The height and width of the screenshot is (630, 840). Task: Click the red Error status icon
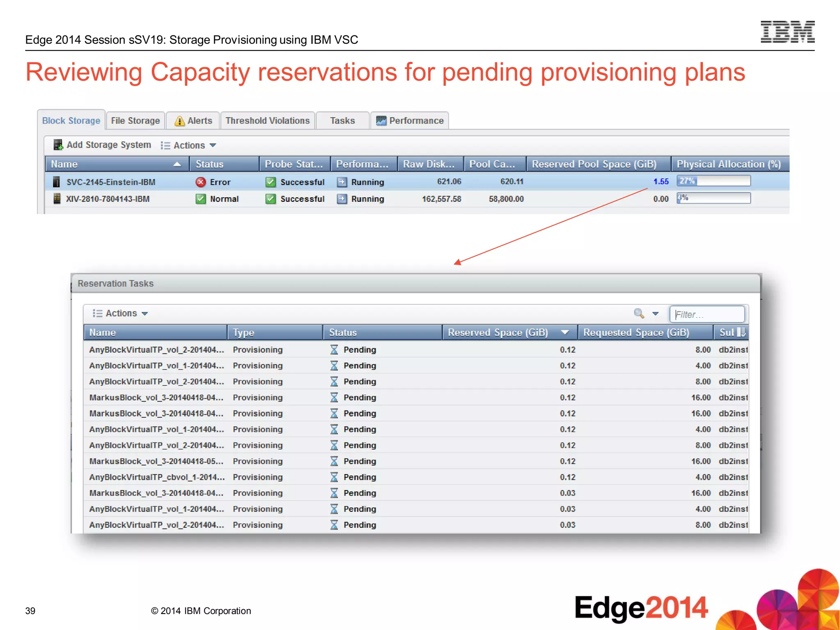201,182
